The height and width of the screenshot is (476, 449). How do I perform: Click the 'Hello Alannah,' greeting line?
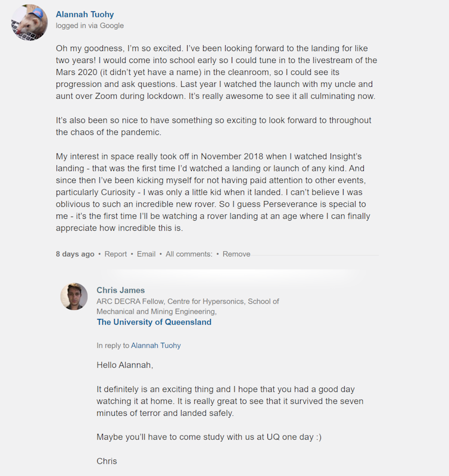pos(125,365)
